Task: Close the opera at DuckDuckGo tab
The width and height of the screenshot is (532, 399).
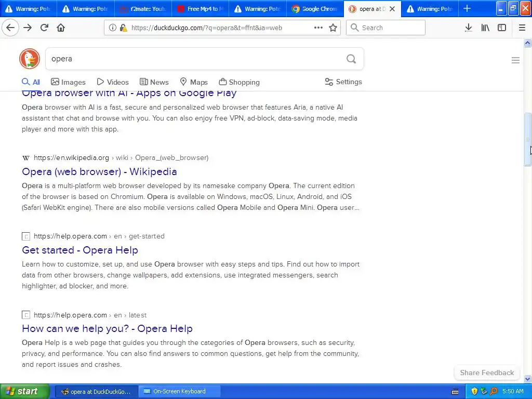Action: point(392,9)
